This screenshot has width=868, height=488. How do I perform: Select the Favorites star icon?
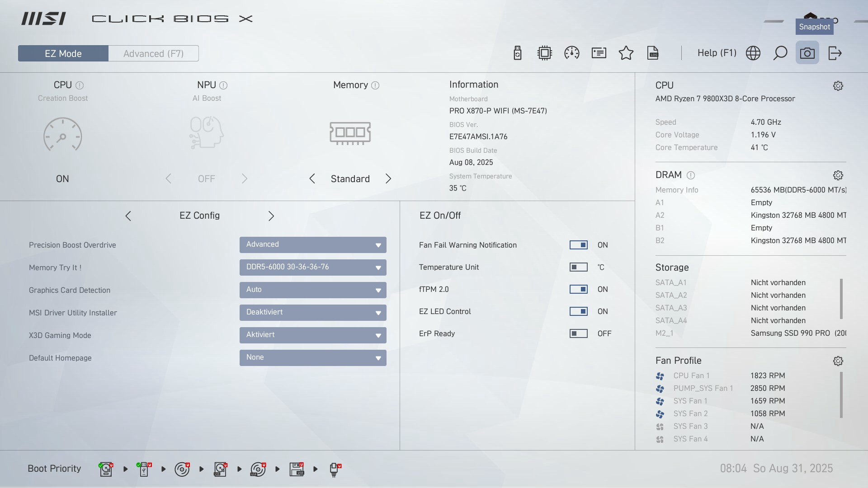pos(626,53)
